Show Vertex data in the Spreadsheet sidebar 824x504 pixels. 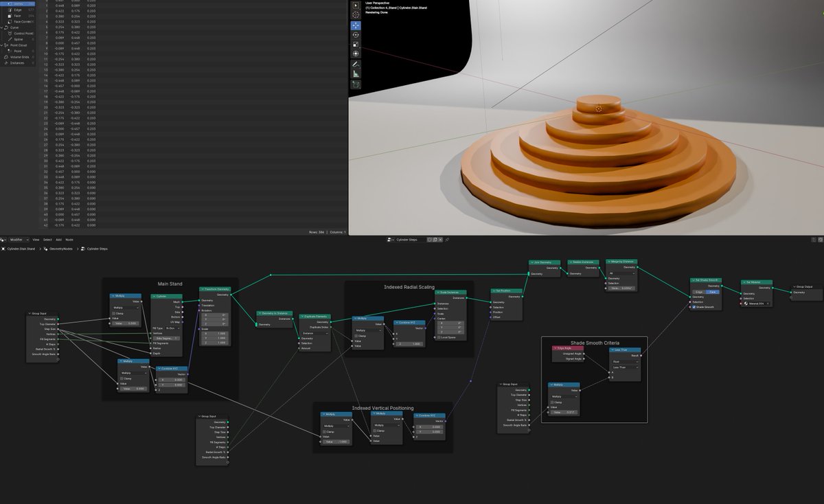[x=18, y=3]
